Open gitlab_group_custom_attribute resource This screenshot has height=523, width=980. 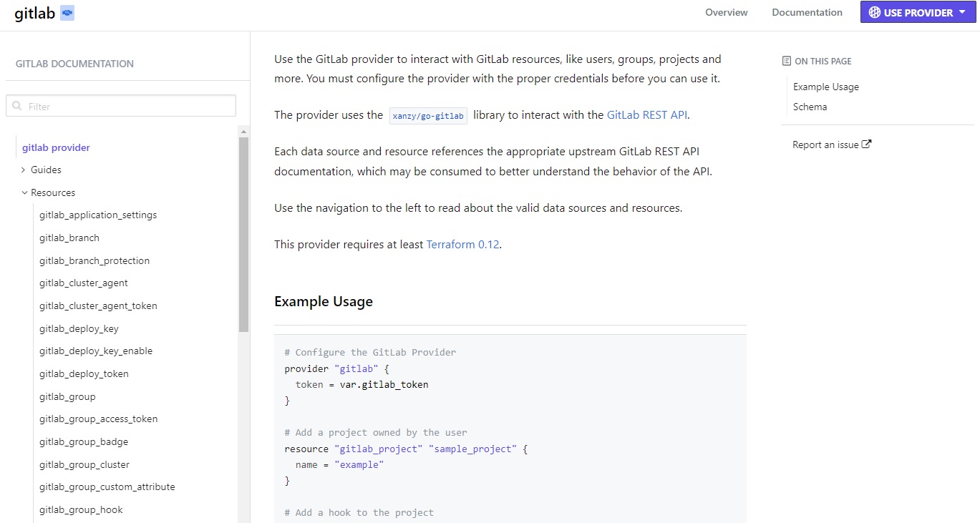(x=107, y=487)
